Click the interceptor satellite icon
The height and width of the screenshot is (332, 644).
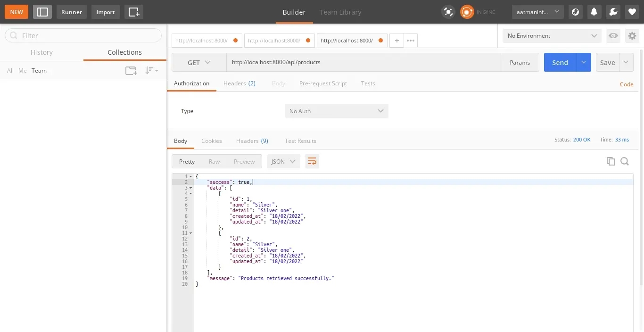pyautogui.click(x=448, y=12)
